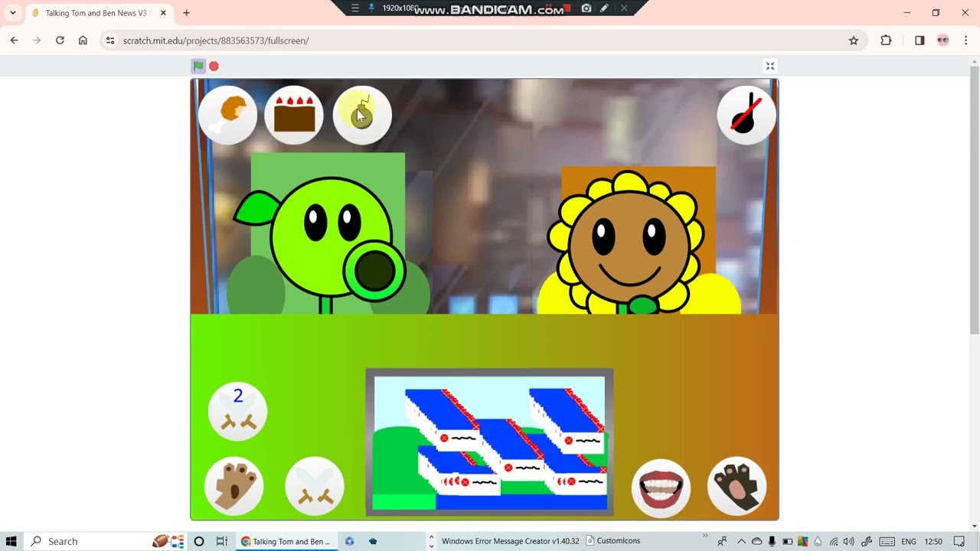980x551 pixels.
Task: Click the tray volume speaker icon
Action: [848, 541]
